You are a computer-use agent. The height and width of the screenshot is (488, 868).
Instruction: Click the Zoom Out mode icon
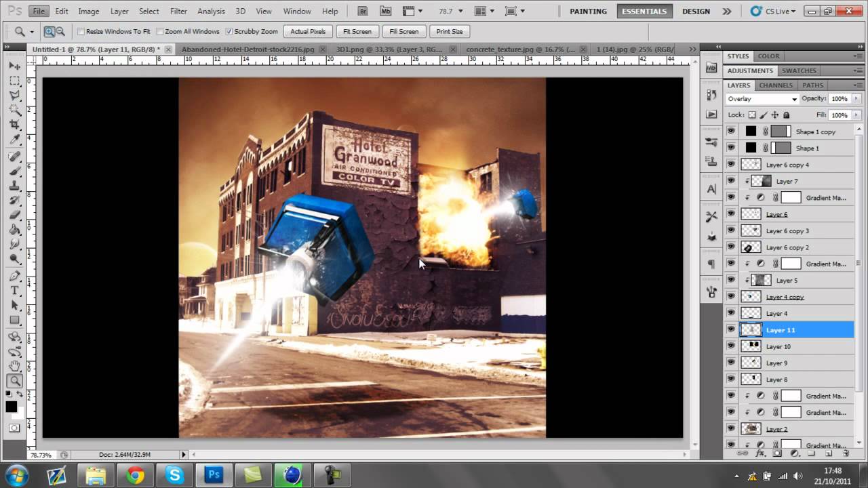60,31
